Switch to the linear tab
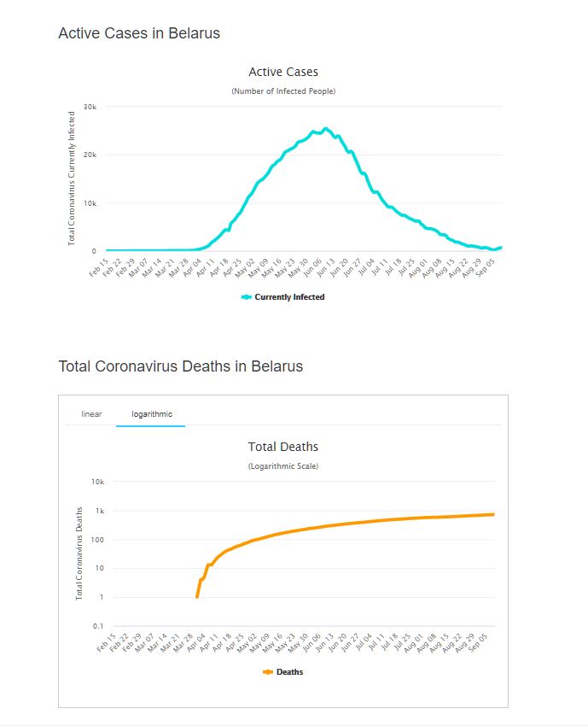The image size is (588, 726). [91, 414]
